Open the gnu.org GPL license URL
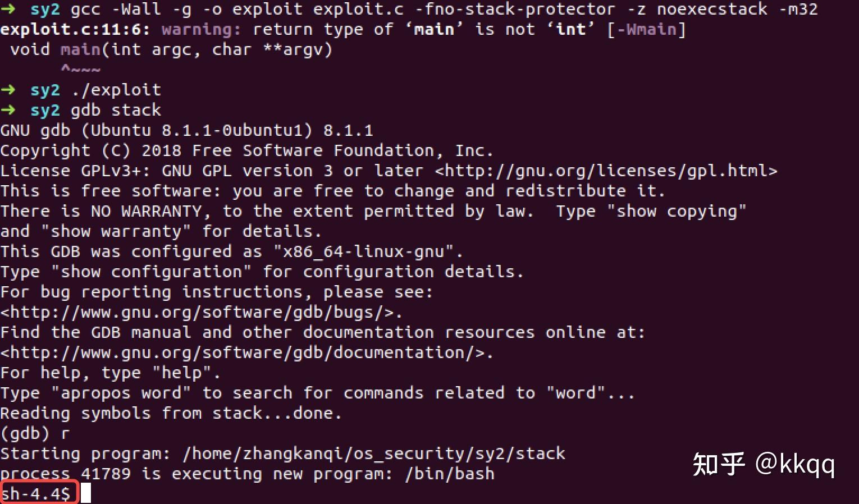 (606, 171)
